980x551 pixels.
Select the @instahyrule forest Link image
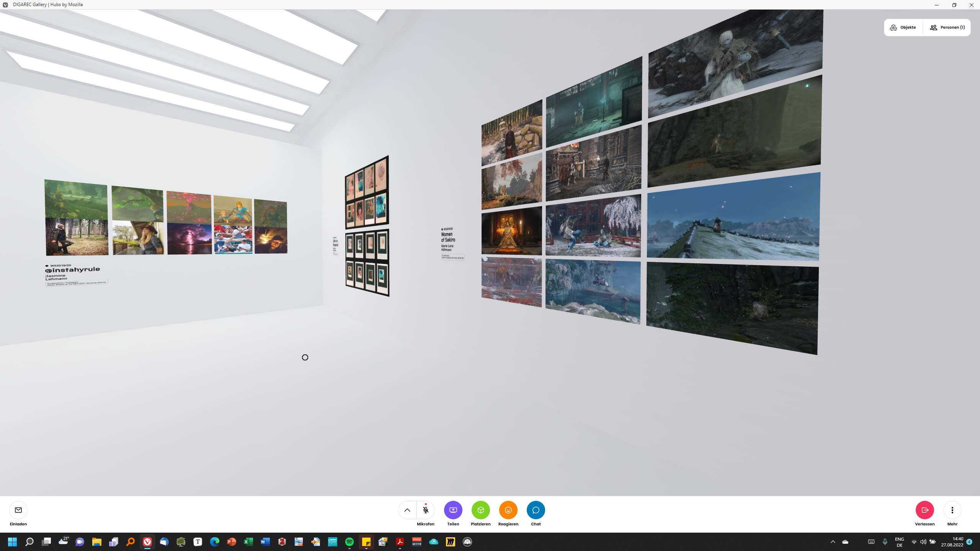(76, 199)
